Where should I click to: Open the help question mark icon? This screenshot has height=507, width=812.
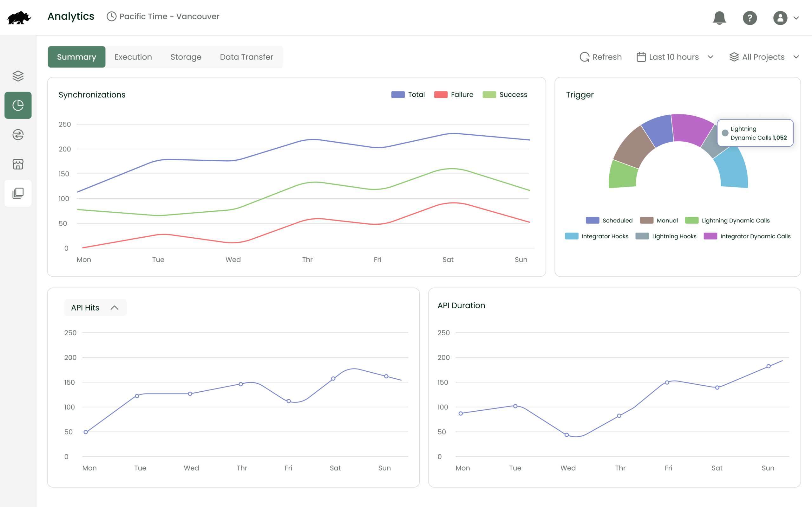point(750,18)
